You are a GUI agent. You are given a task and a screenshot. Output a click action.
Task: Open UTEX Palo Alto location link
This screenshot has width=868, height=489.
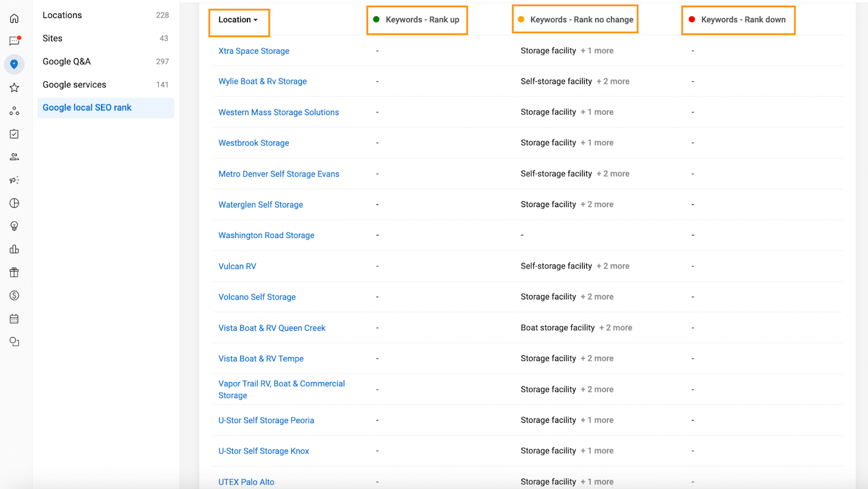click(246, 482)
